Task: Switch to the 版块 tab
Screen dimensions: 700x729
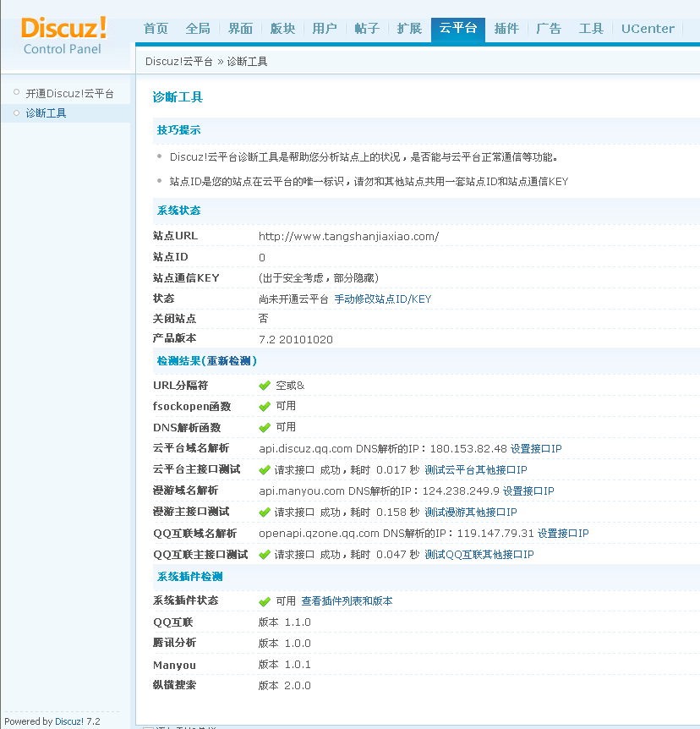Action: [x=282, y=29]
